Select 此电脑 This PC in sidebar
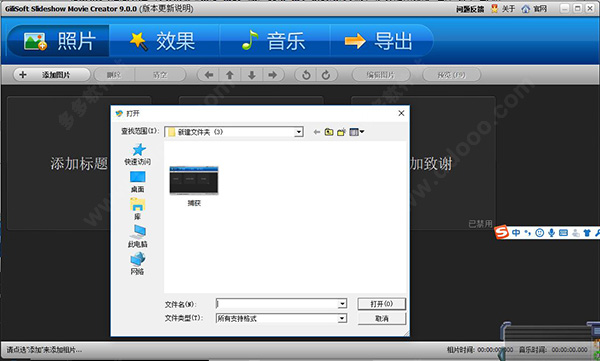The height and width of the screenshot is (361, 600). [138, 237]
